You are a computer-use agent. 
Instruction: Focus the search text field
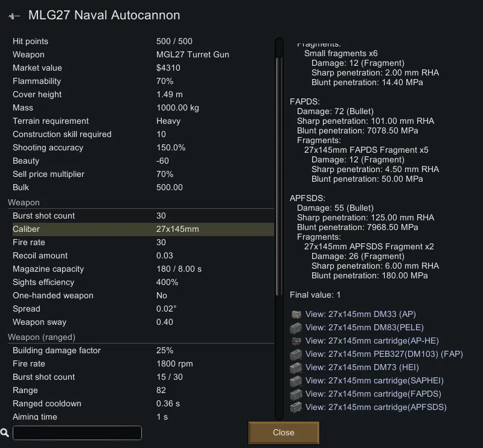coord(77,433)
